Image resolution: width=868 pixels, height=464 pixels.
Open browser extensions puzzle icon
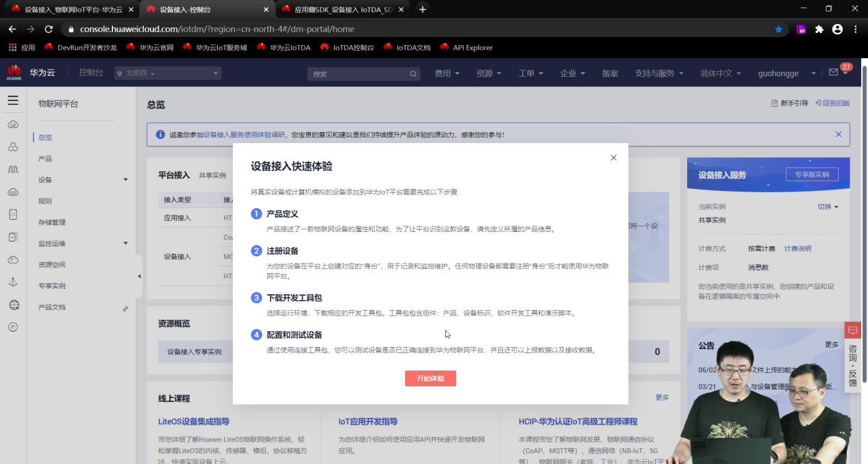(x=819, y=29)
